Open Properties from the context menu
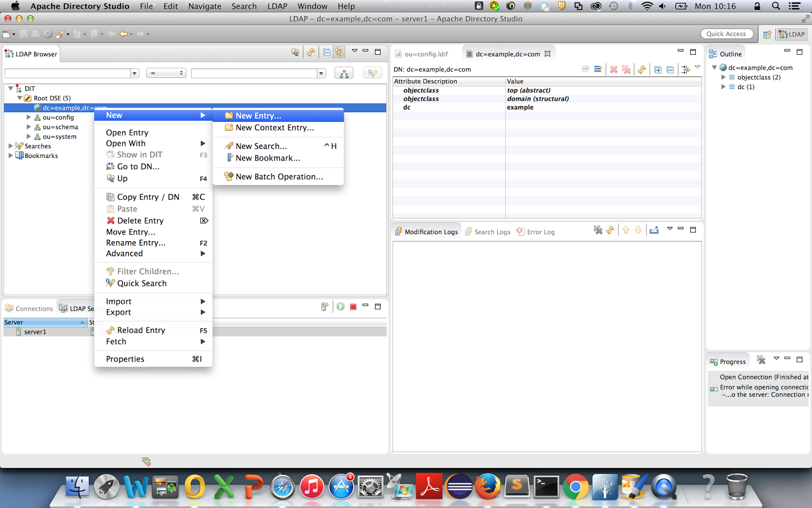The image size is (812, 508). pyautogui.click(x=153, y=359)
